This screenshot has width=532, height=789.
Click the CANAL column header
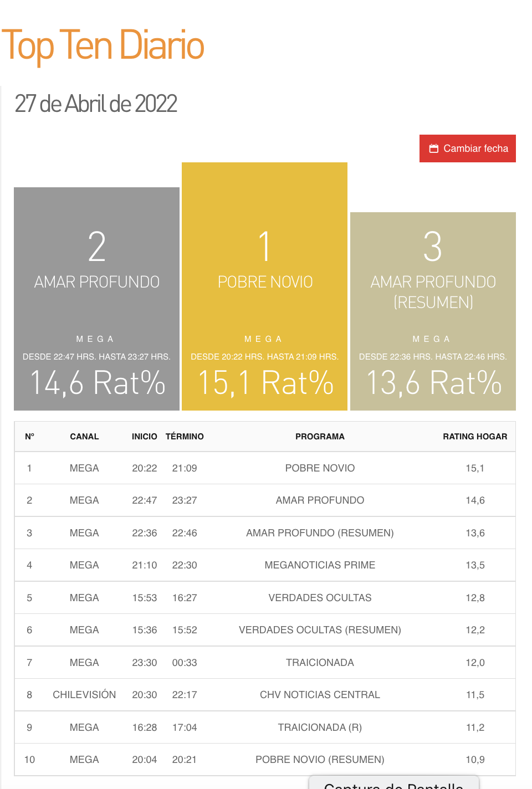tap(84, 437)
